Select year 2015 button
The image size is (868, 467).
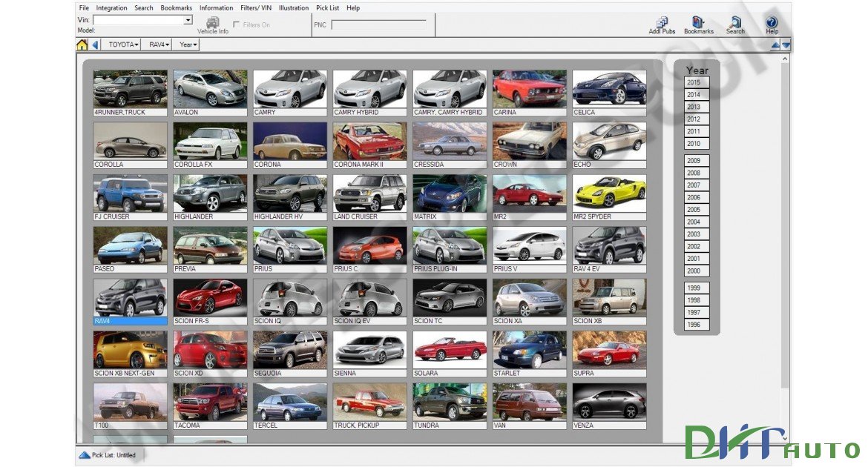coord(697,82)
